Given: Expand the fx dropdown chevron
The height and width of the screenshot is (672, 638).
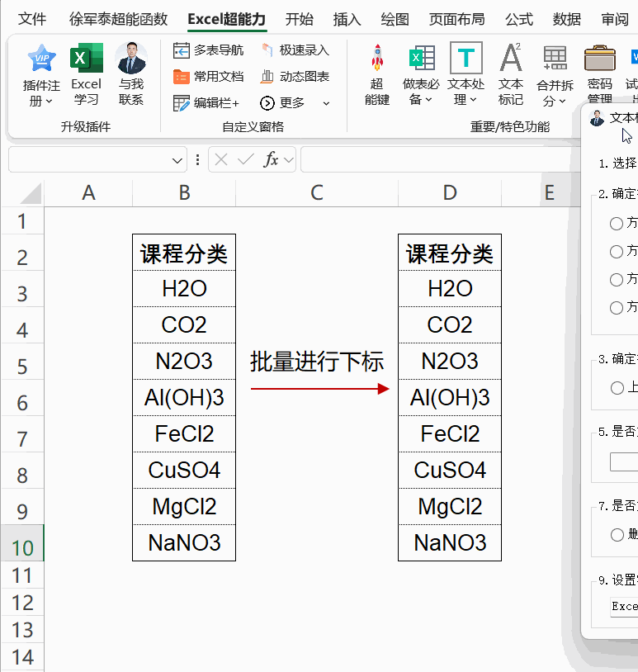Looking at the screenshot, I should click(289, 160).
